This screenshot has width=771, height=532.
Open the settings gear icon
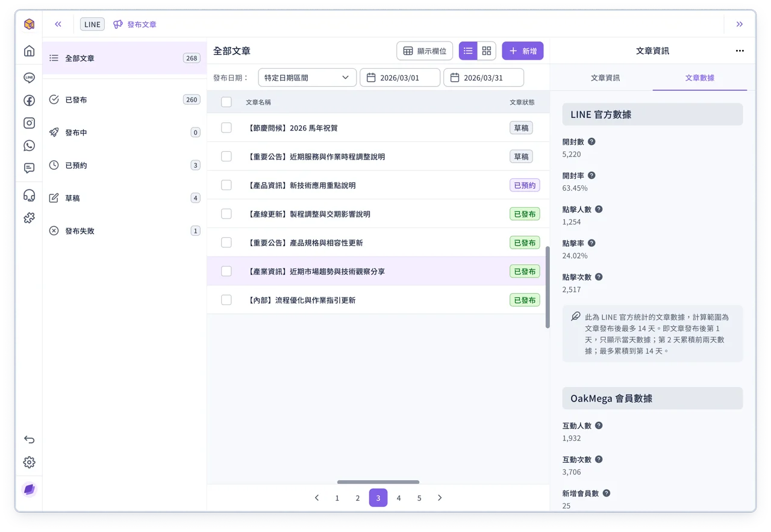pyautogui.click(x=29, y=462)
